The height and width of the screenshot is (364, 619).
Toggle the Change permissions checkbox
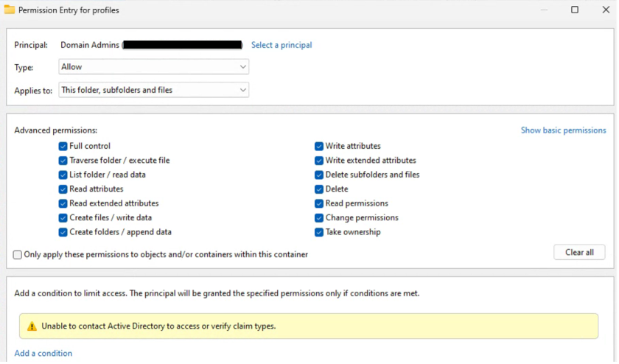319,218
